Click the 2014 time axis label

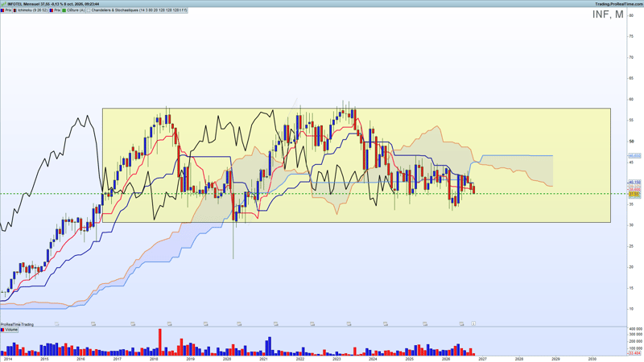tap(8, 359)
